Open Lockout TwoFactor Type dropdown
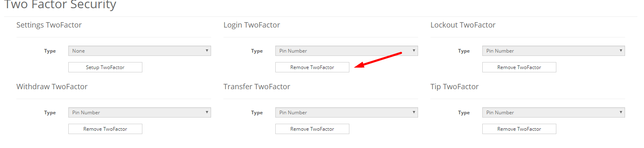 pos(553,51)
